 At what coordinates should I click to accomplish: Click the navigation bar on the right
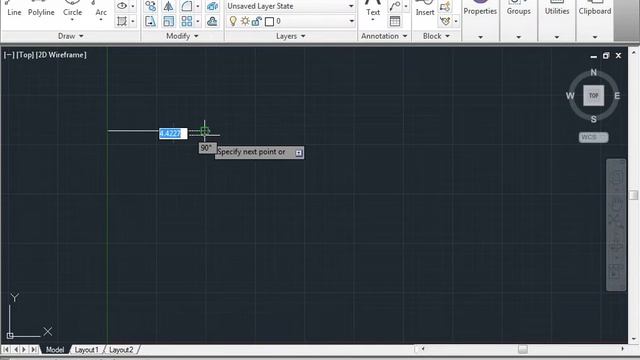tap(616, 225)
